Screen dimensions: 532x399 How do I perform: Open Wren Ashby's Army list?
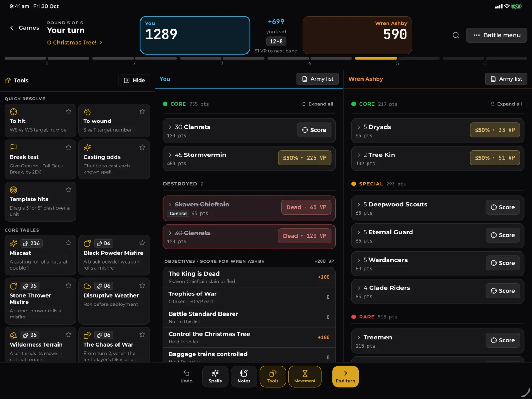506,79
